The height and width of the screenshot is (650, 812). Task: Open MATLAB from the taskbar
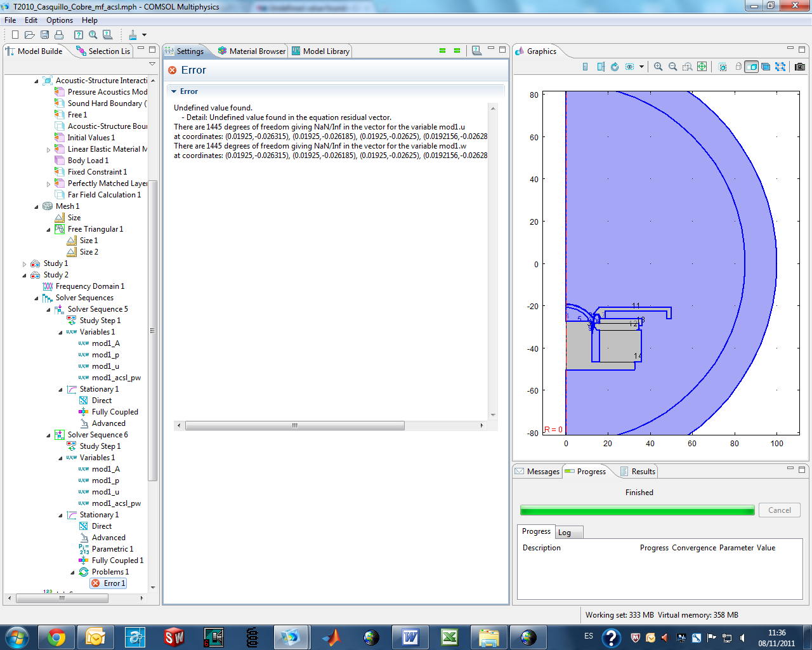coord(332,637)
